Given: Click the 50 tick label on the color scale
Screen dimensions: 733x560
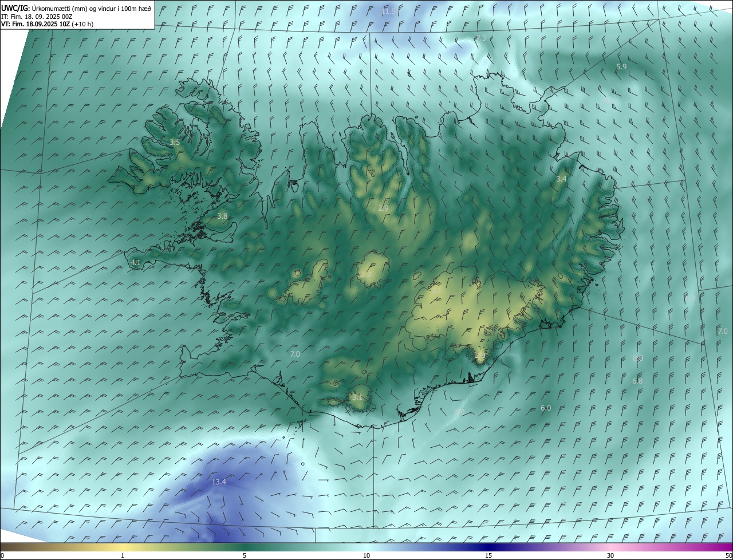Looking at the screenshot, I should (x=728, y=555).
